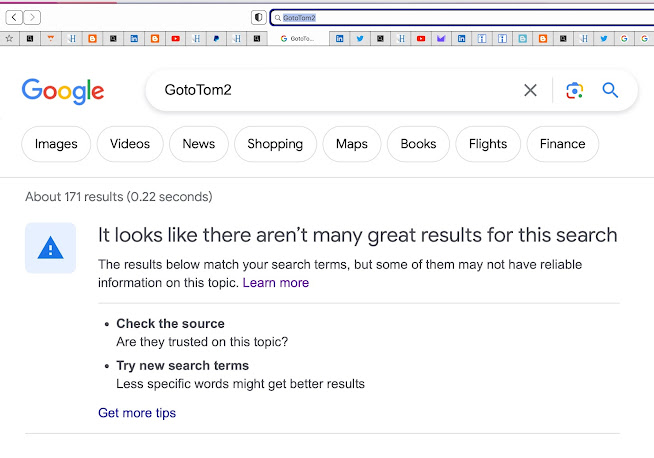Open the Learn more link
This screenshot has width=654, height=458.
coord(276,283)
